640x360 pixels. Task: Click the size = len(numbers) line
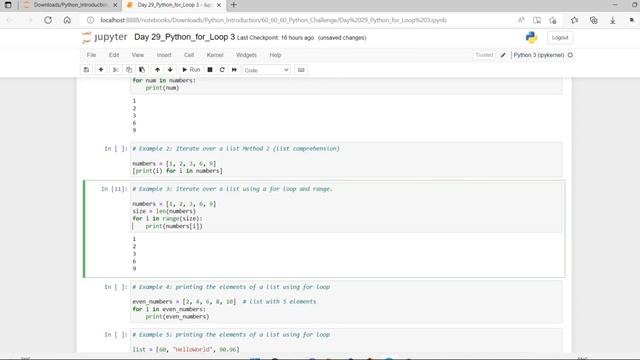164,211
